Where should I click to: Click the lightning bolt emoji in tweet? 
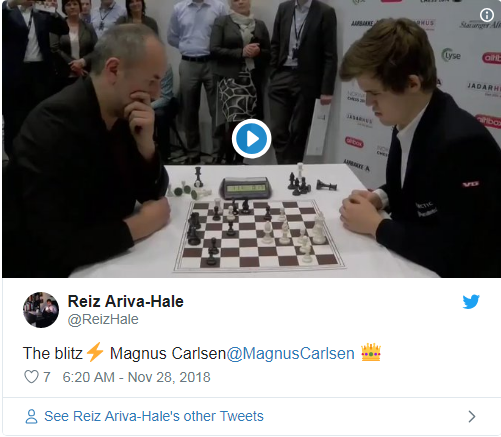coord(95,352)
